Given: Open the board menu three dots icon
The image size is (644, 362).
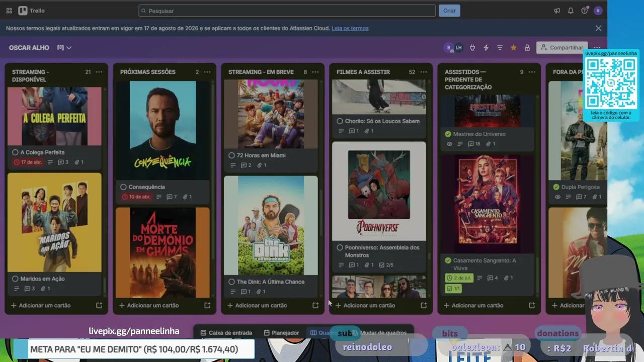Looking at the screenshot, I should (597, 48).
